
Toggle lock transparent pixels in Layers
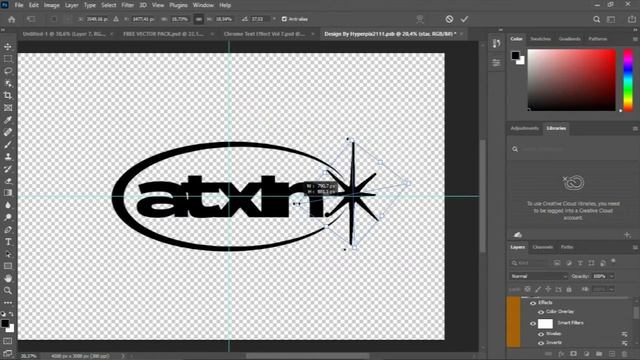pos(528,289)
